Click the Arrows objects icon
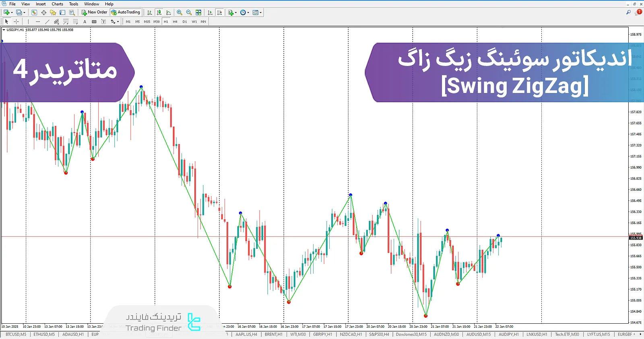The height and width of the screenshot is (339, 644). click(x=113, y=21)
